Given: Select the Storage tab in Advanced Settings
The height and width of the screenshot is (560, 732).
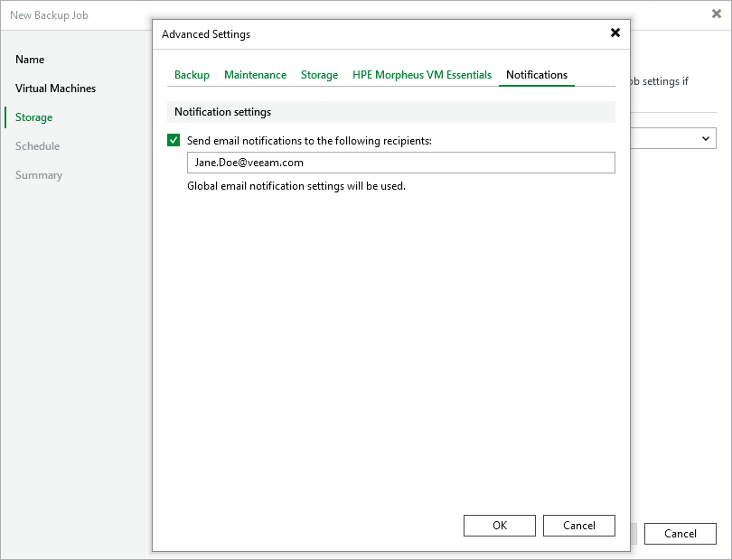Looking at the screenshot, I should point(319,75).
